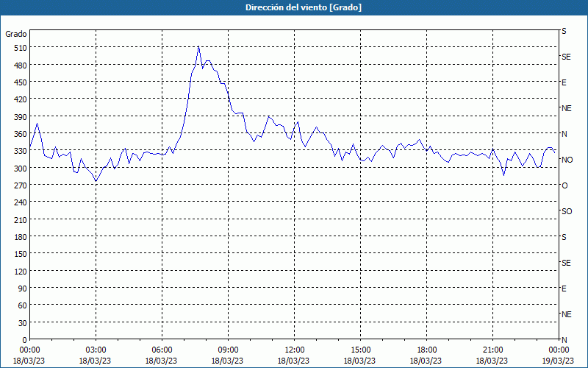
Task: Click the 06:00 time axis label
Action: (162, 350)
